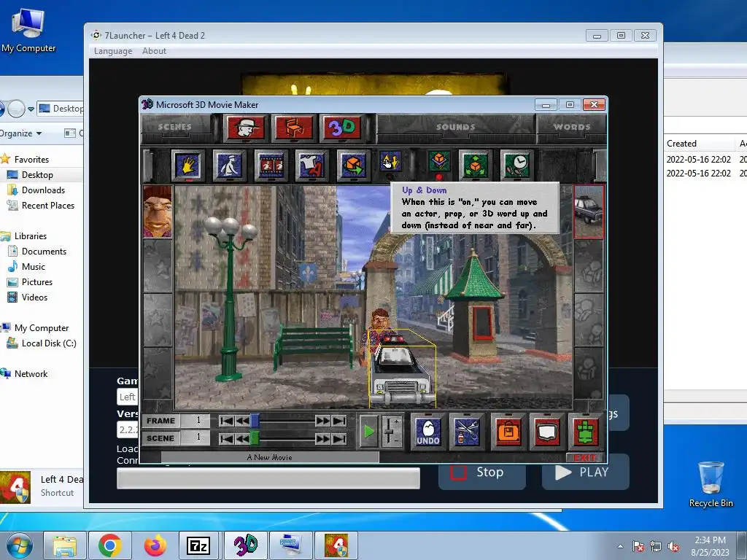Open Videos library in Explorer

[34, 297]
